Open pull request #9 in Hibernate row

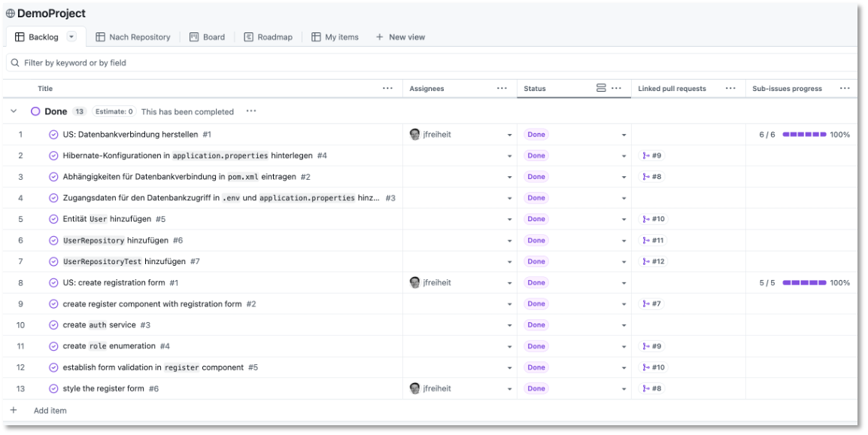coord(651,156)
